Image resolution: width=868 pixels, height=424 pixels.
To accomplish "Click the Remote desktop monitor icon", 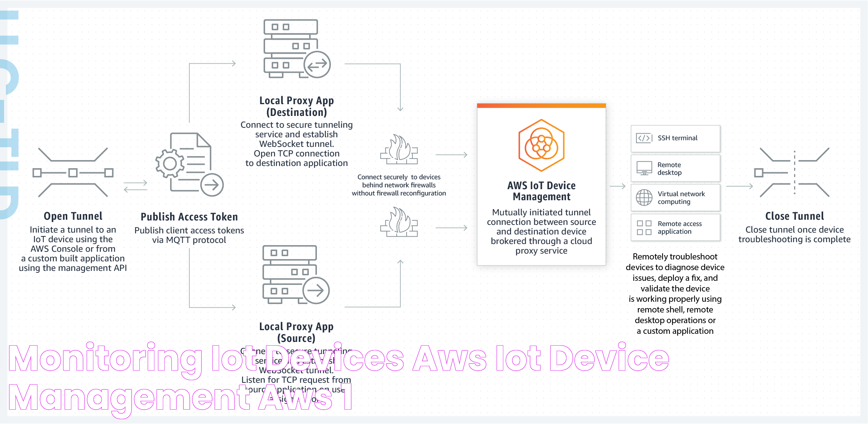I will (644, 168).
